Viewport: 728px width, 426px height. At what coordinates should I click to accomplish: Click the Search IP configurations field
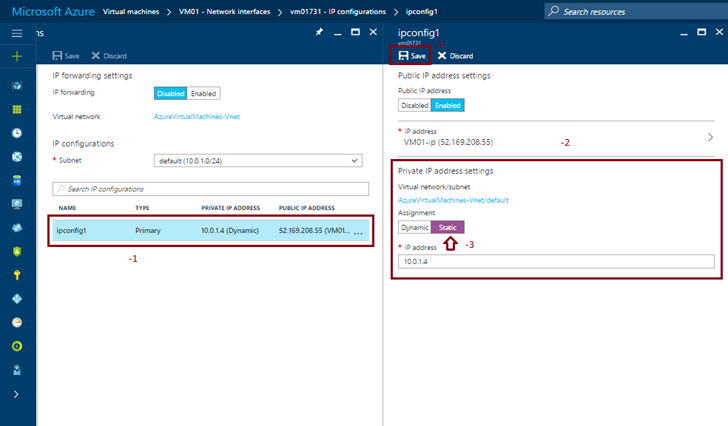(211, 189)
